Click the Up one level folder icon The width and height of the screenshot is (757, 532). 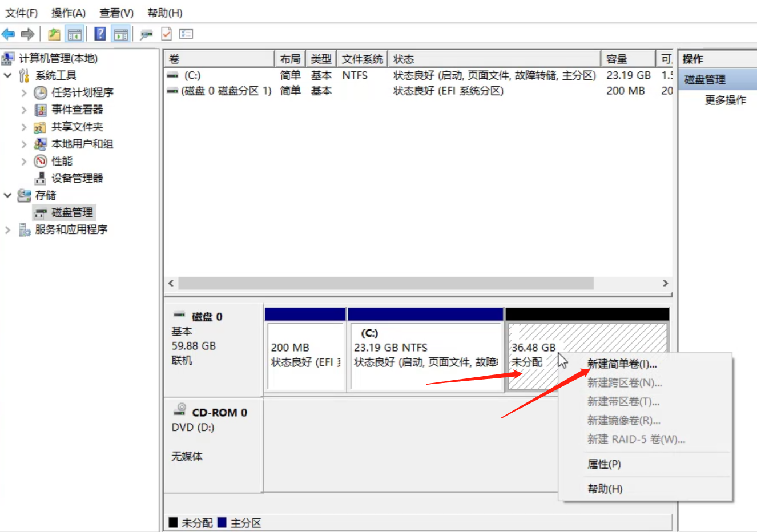[54, 34]
